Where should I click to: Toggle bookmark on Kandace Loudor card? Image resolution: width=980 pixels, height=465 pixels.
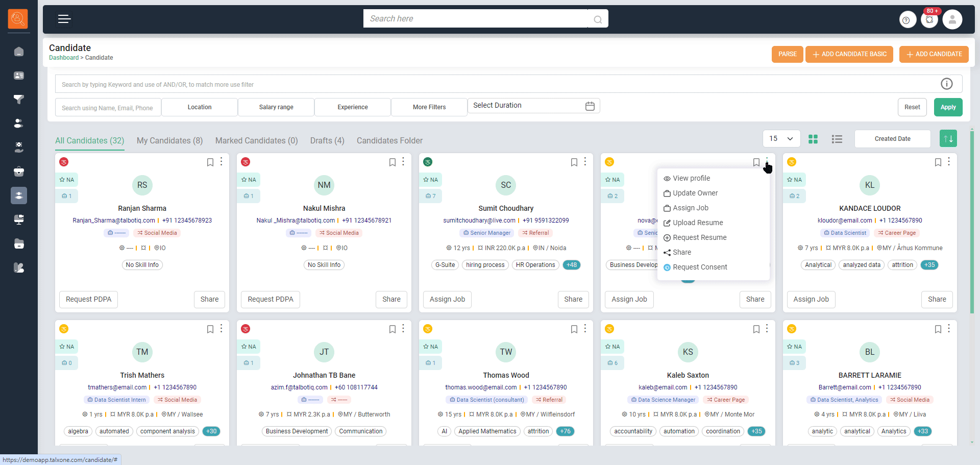pyautogui.click(x=938, y=162)
